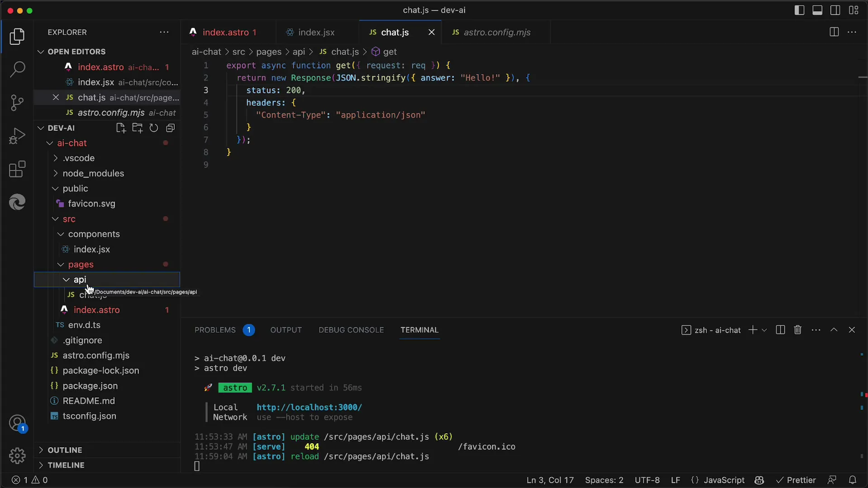Switch to the index.astro editor tab
868x488 pixels.
coord(228,32)
